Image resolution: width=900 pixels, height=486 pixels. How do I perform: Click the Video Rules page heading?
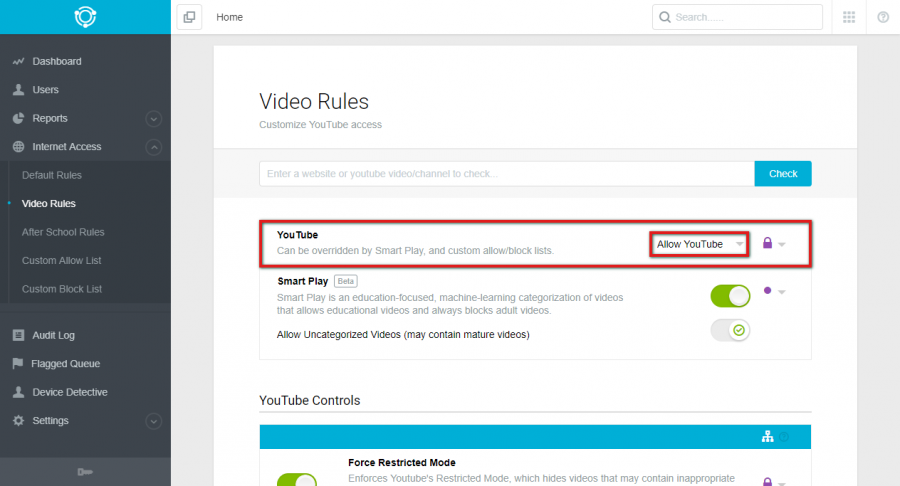[x=314, y=102]
